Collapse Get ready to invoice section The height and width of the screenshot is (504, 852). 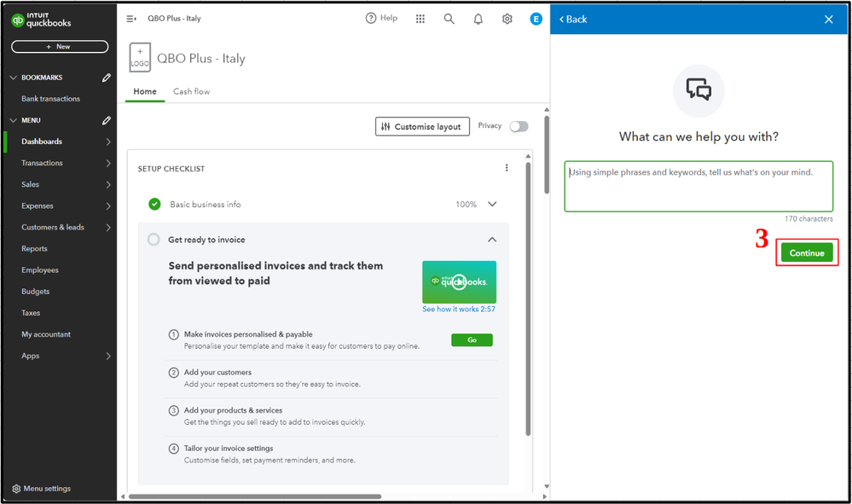pos(492,240)
